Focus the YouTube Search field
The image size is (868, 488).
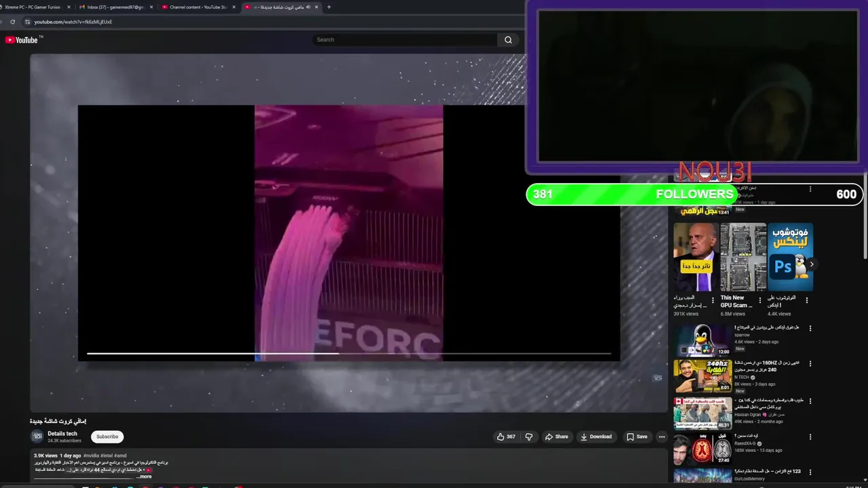tap(405, 40)
